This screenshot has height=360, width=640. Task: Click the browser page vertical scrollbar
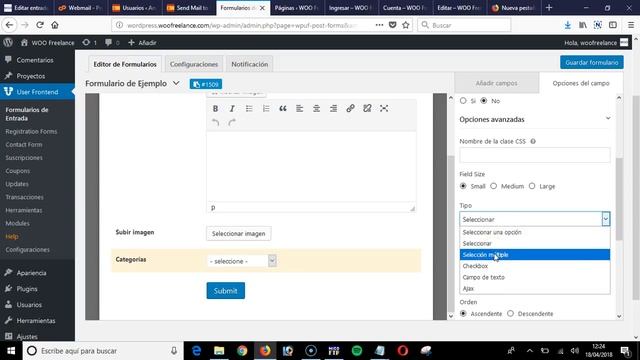[x=636, y=198]
